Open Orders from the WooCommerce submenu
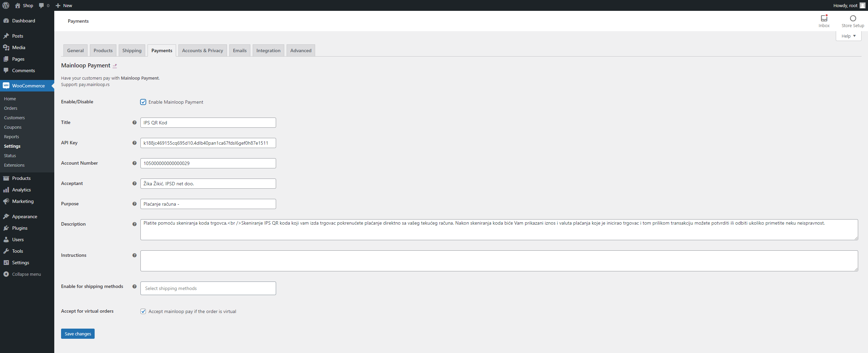The image size is (868, 353). tap(11, 108)
